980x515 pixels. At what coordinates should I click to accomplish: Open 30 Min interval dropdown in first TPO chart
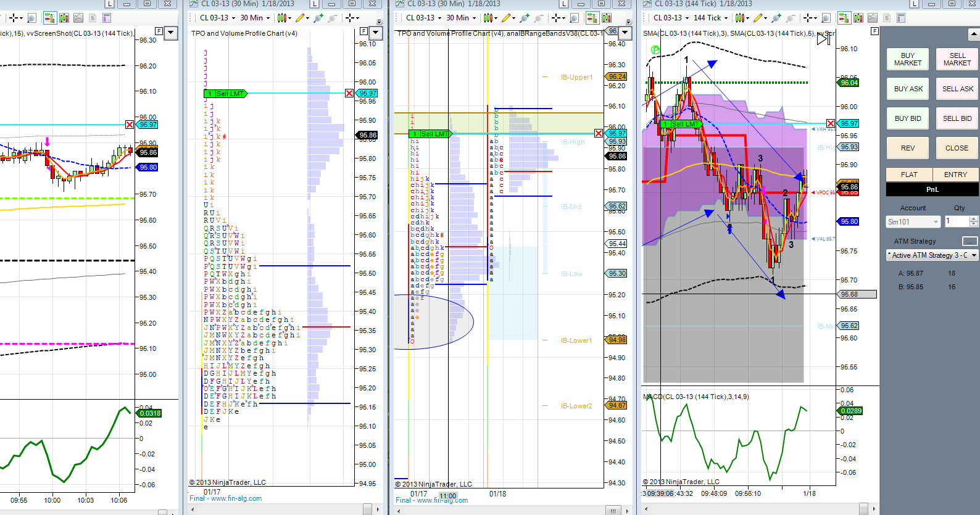[255, 18]
